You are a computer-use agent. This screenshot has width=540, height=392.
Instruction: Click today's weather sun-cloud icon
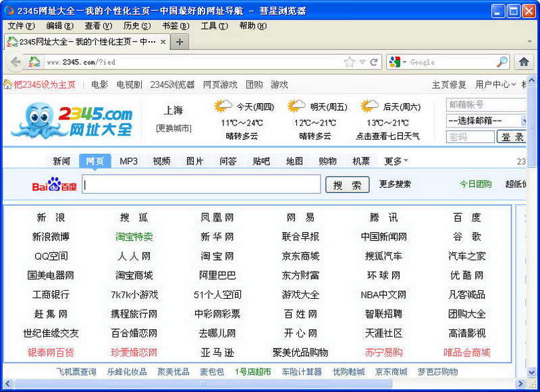pyautogui.click(x=223, y=106)
